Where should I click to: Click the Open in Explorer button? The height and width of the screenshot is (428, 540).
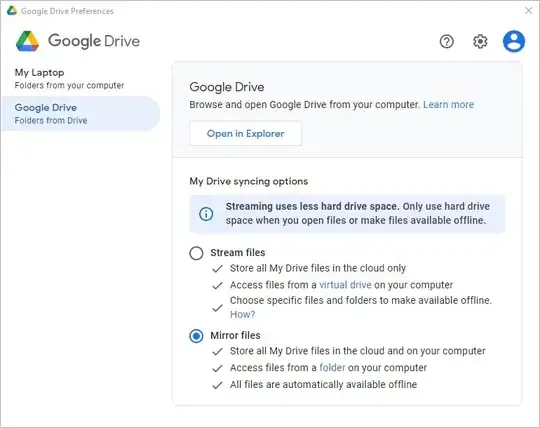coord(246,133)
